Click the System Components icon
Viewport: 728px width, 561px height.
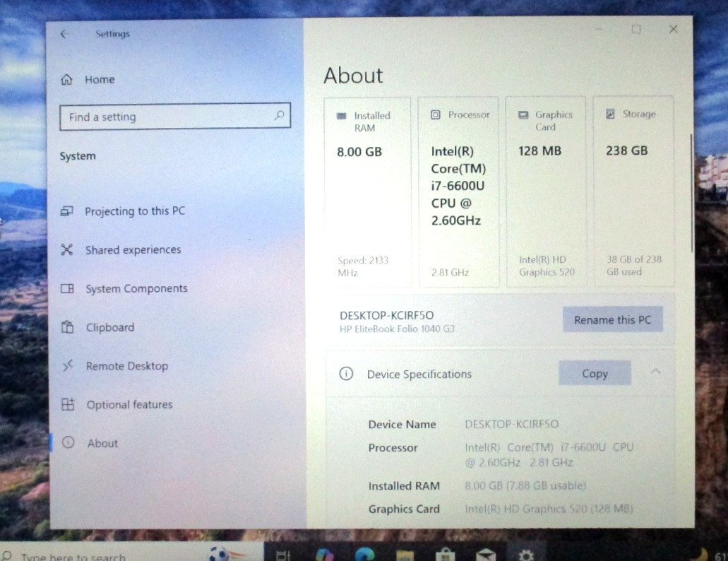point(67,288)
